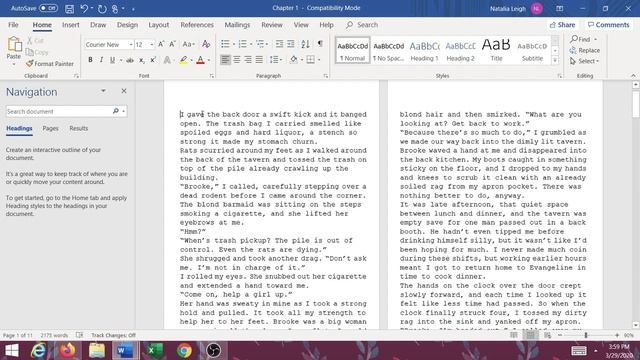640x360 pixels.
Task: Open the References tab
Action: pyautogui.click(x=197, y=25)
